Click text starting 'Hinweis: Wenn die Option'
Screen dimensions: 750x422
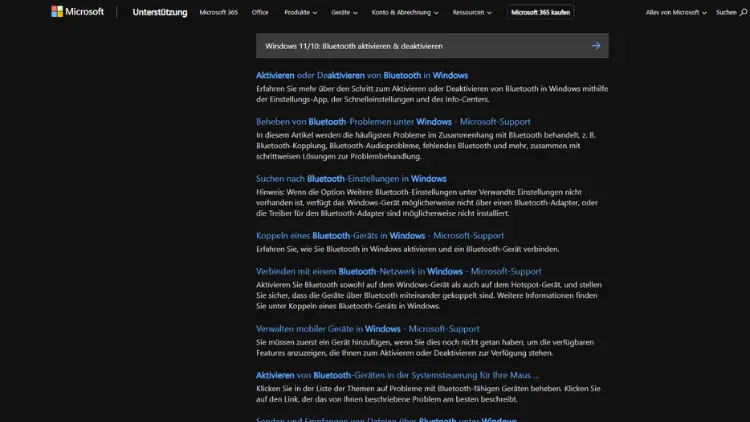tap(427, 202)
